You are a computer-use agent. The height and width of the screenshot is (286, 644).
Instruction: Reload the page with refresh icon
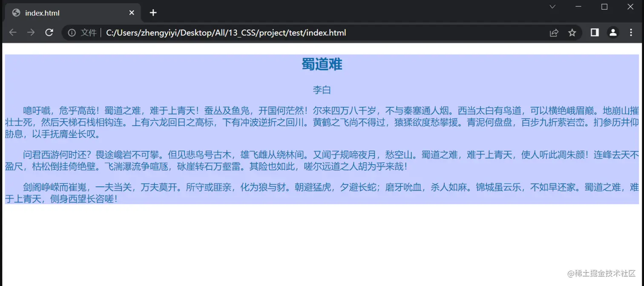pos(49,33)
